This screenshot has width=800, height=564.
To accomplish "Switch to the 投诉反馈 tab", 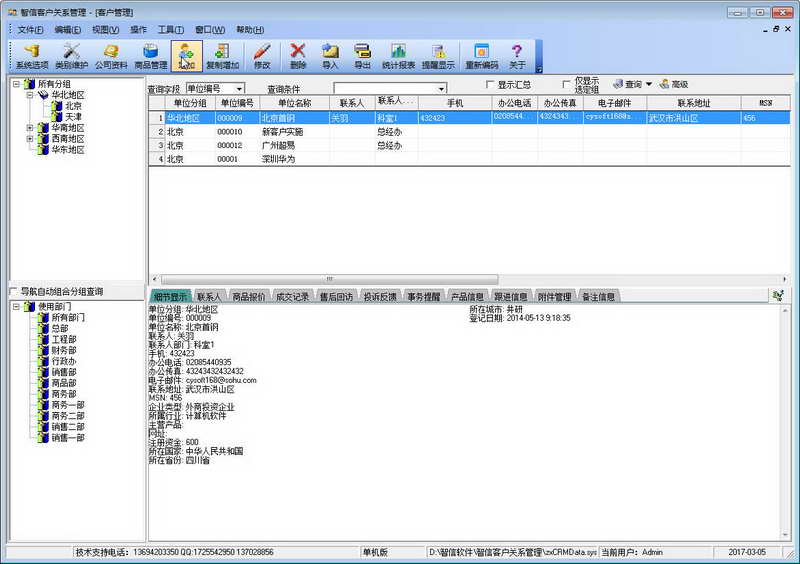I will (380, 297).
